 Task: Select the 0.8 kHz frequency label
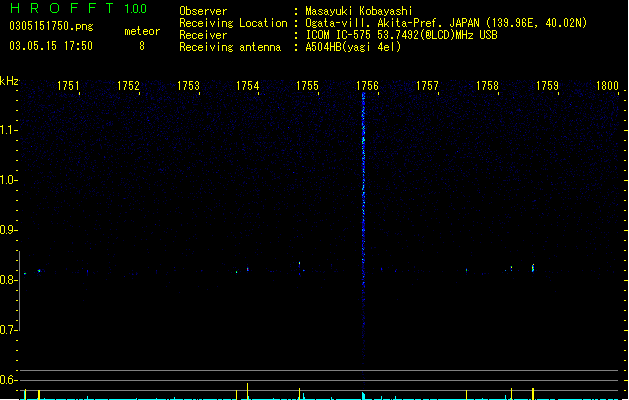click(7, 280)
